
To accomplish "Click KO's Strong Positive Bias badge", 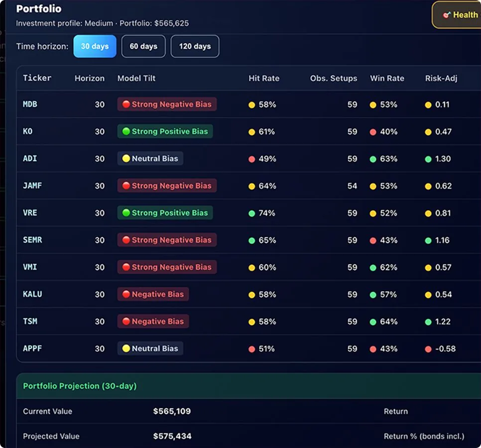I will [165, 131].
